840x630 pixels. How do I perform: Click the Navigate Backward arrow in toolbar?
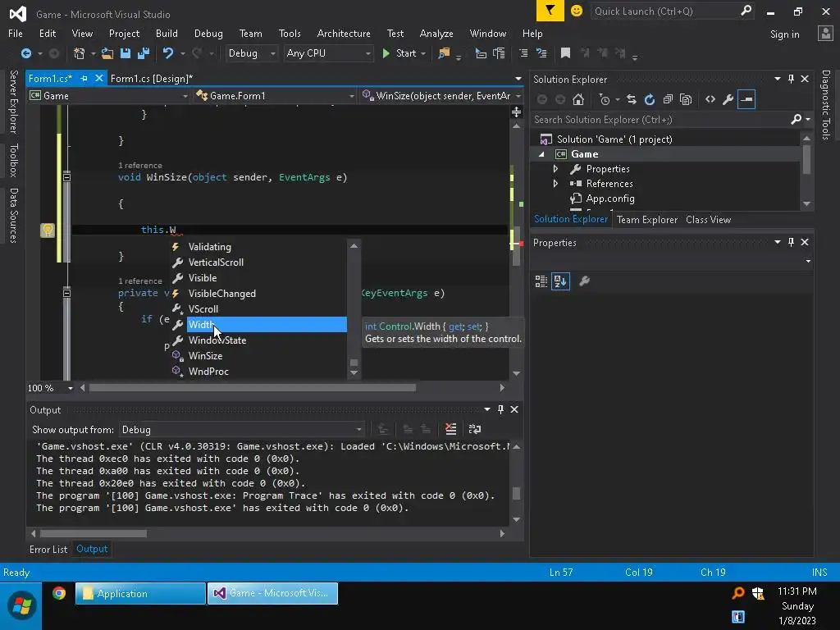[x=25, y=53]
